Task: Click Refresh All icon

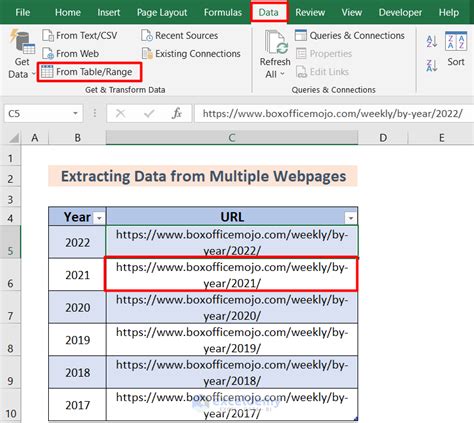Action: point(275,42)
